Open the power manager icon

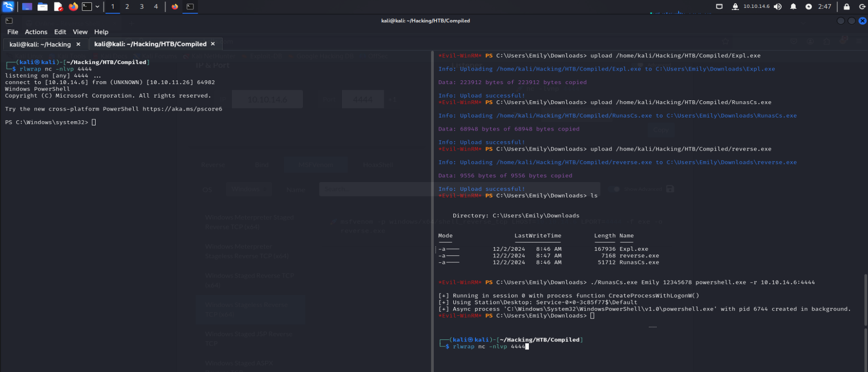point(809,7)
